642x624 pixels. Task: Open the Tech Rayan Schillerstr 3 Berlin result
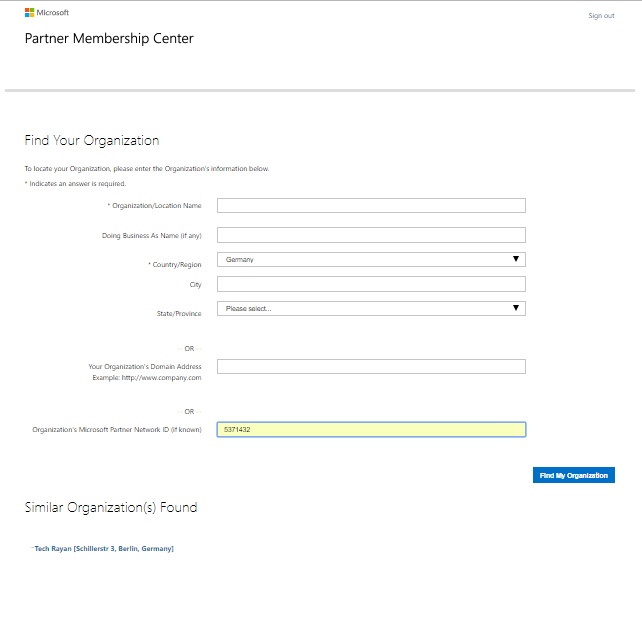click(x=104, y=549)
